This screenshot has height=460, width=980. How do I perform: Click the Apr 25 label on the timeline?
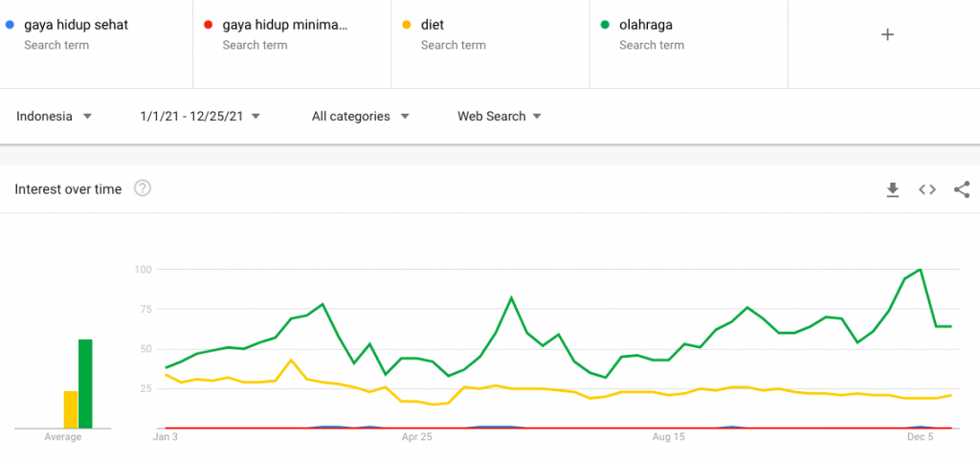[x=416, y=438]
